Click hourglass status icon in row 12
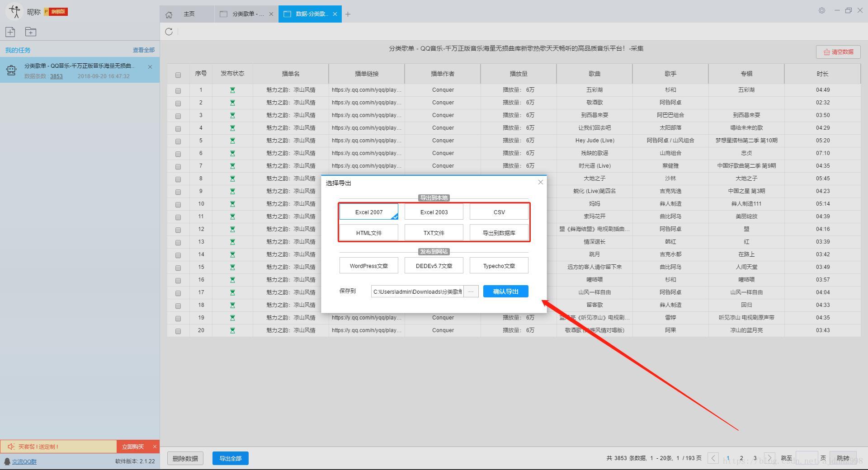Screen dimensions: 868x470 pos(232,229)
